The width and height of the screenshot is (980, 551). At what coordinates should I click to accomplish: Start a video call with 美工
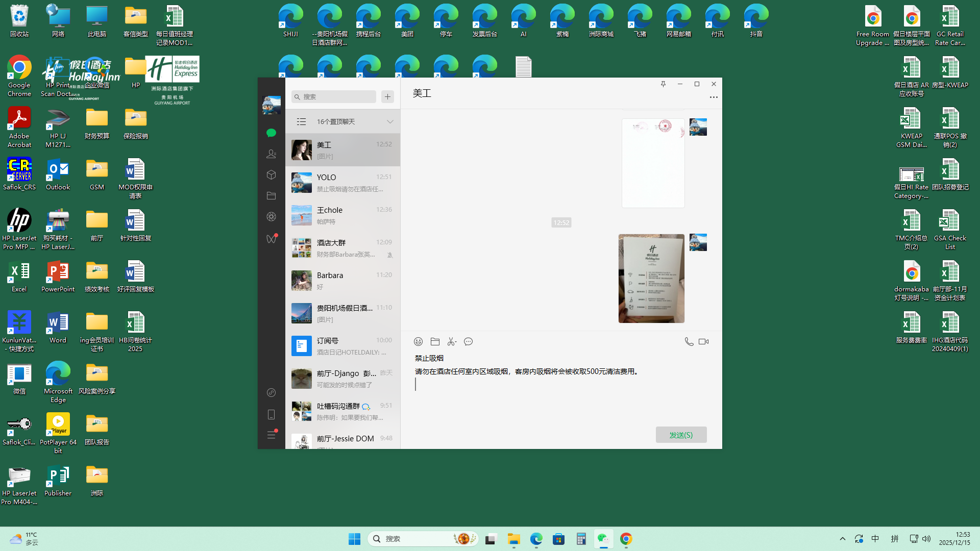704,342
